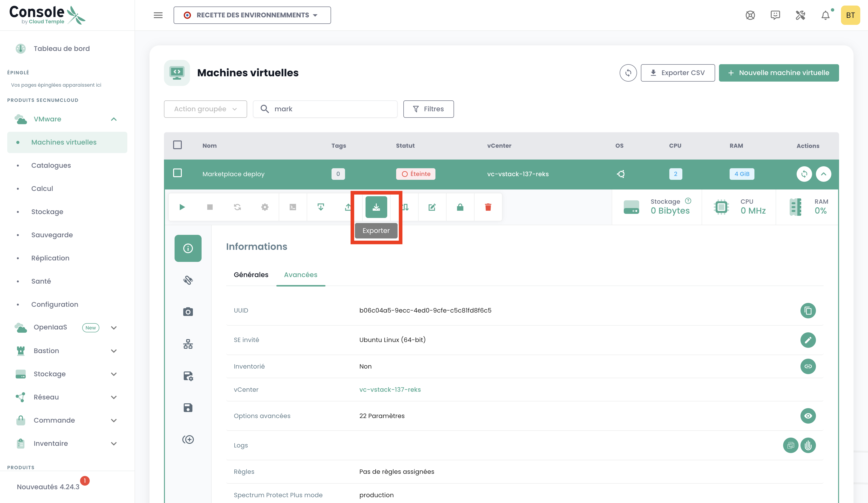Click the Exporter download icon in VM toolbar
Viewport: 868px width, 503px height.
click(x=376, y=207)
